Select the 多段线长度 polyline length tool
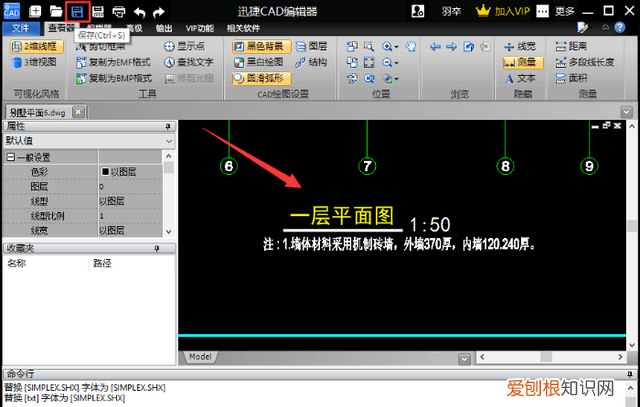640x407 pixels. [x=585, y=62]
